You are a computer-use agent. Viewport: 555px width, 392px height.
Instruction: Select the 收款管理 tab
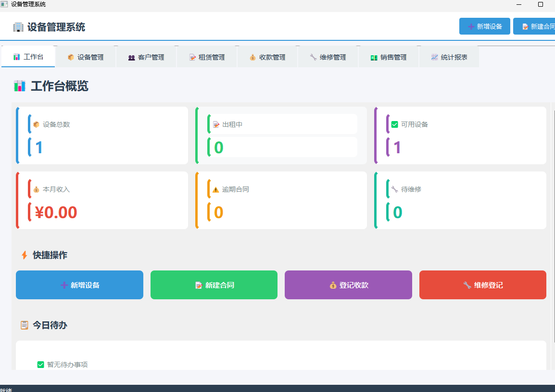267,57
